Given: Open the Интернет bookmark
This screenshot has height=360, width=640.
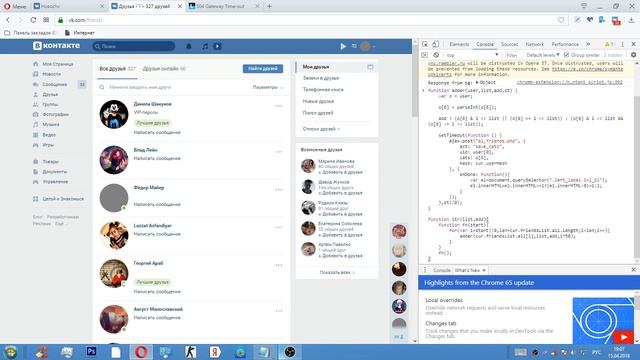Looking at the screenshot, I should click(x=80, y=33).
